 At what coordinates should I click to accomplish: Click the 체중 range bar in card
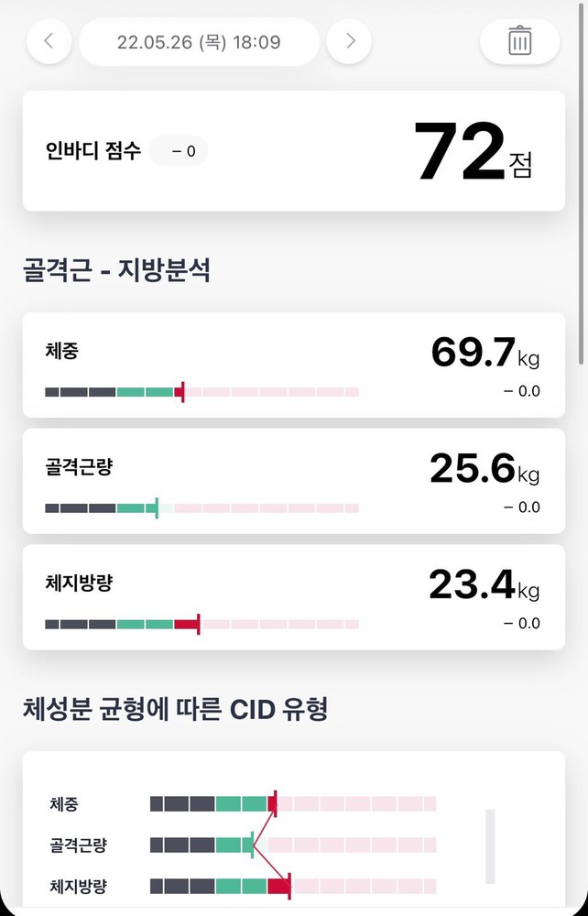[201, 392]
